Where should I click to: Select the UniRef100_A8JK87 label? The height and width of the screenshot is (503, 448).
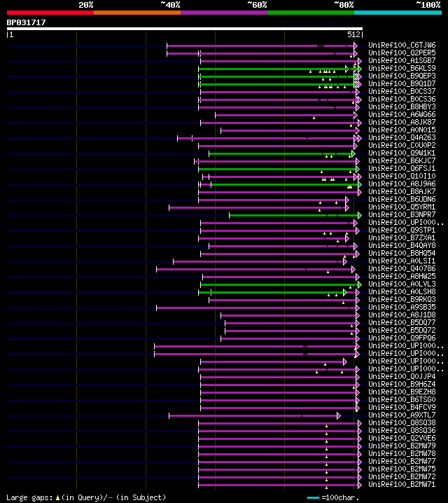click(x=402, y=122)
